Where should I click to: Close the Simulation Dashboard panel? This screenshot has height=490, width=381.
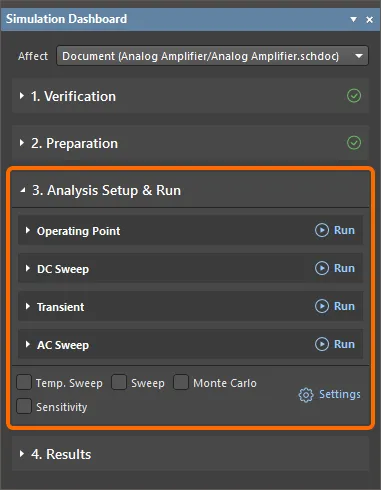(x=369, y=20)
